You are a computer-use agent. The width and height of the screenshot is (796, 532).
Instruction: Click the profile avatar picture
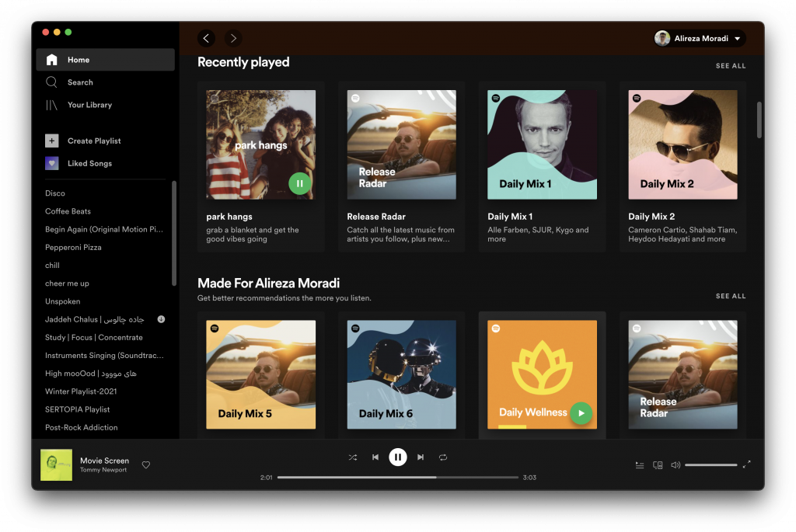point(662,39)
